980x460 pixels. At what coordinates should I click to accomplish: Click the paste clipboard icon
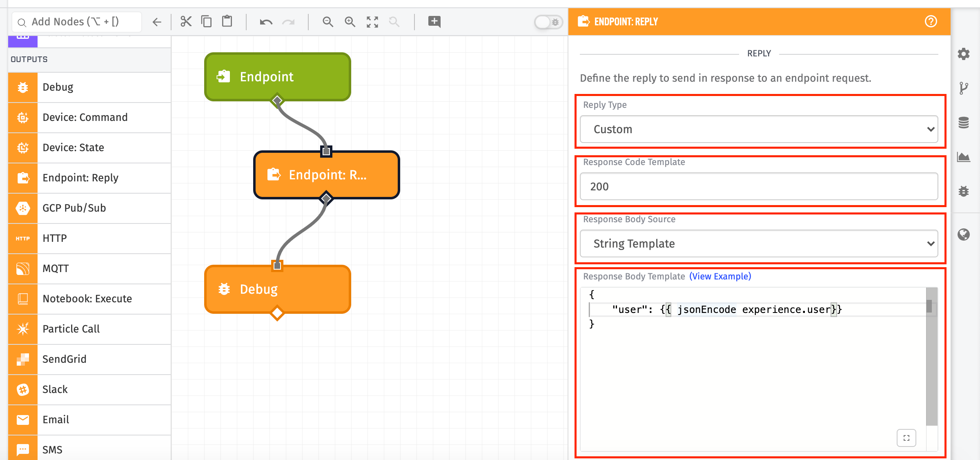(227, 21)
